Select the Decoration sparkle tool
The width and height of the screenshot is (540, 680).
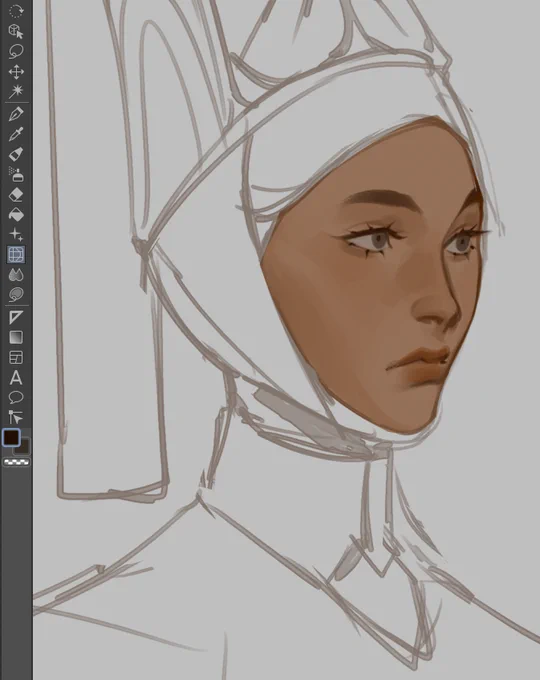pos(16,235)
